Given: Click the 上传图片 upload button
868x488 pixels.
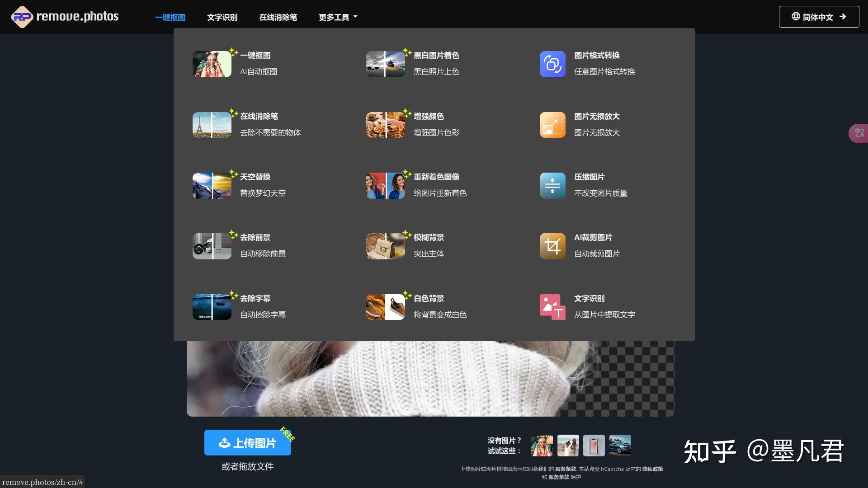Looking at the screenshot, I should tap(247, 443).
